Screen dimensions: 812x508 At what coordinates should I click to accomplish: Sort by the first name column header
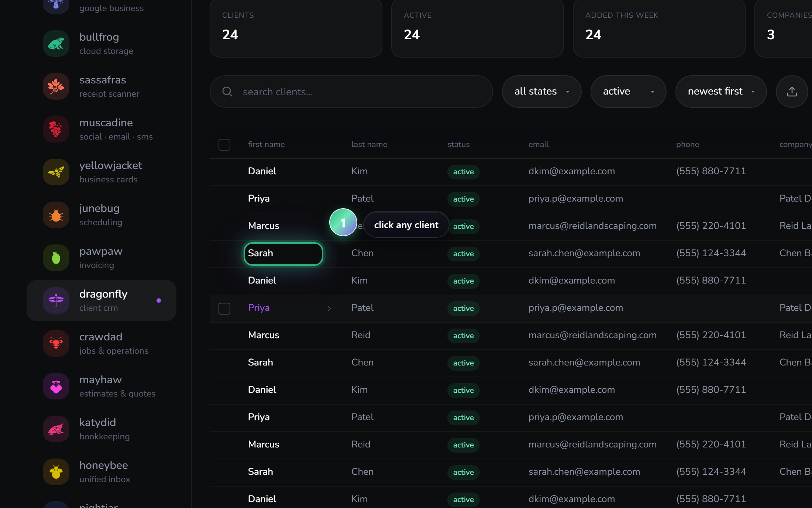pos(266,144)
